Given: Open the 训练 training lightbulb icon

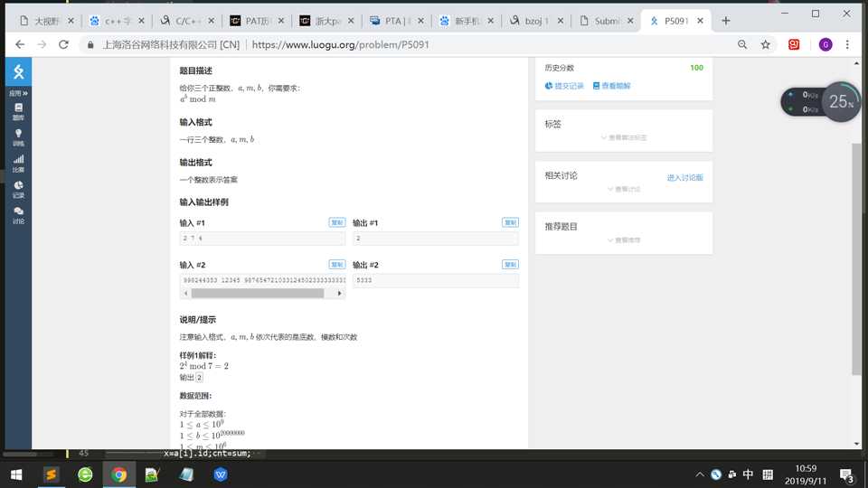Looking at the screenshot, I should click(18, 137).
